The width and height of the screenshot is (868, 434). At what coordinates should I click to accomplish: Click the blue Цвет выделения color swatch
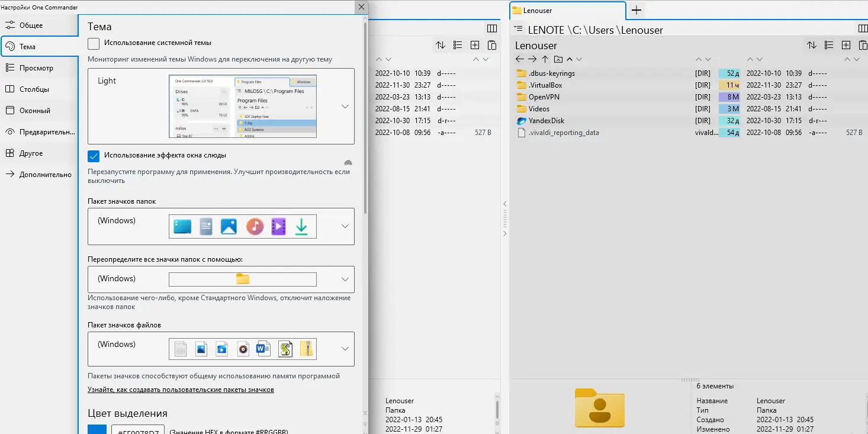(x=97, y=430)
